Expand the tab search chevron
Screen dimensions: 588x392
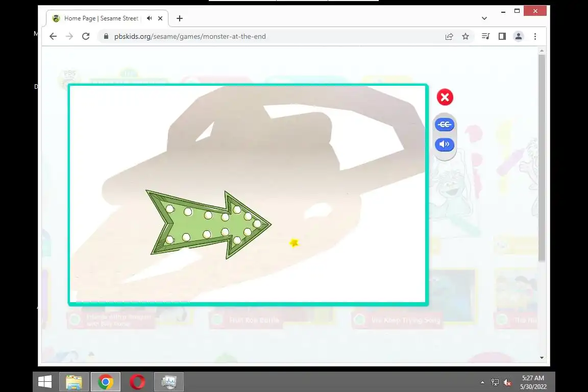coord(484,18)
